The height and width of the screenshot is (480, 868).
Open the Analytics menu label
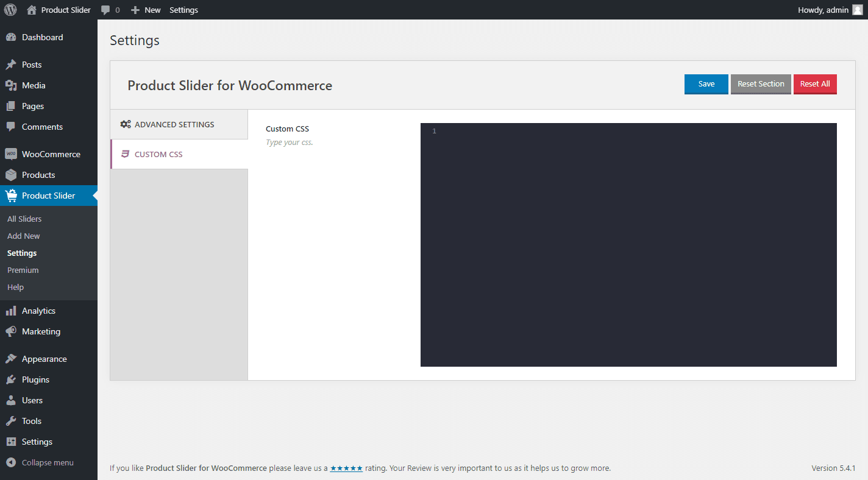coord(38,311)
